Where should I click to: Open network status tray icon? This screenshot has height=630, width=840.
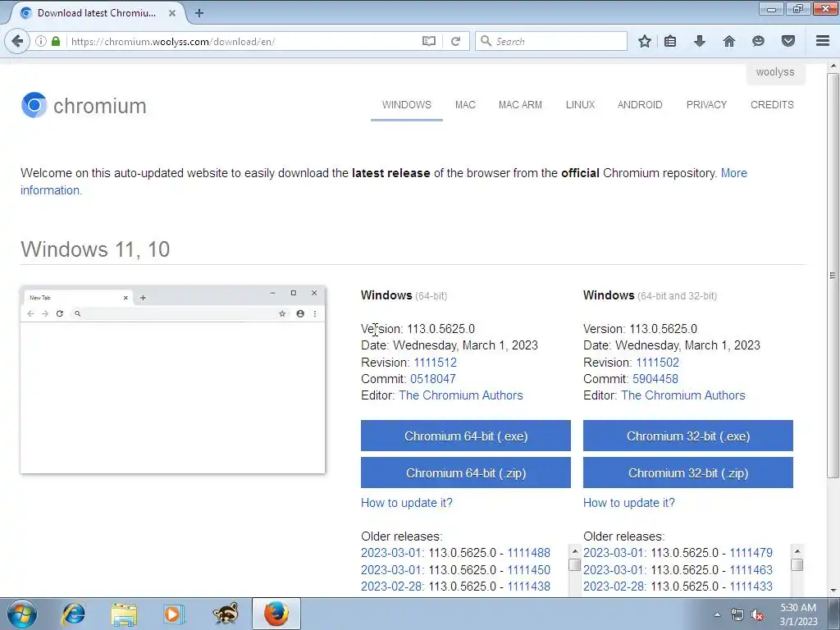737,615
